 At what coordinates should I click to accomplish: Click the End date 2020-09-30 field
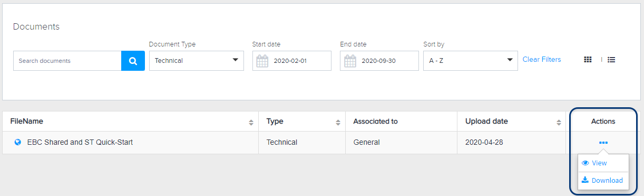click(x=379, y=61)
